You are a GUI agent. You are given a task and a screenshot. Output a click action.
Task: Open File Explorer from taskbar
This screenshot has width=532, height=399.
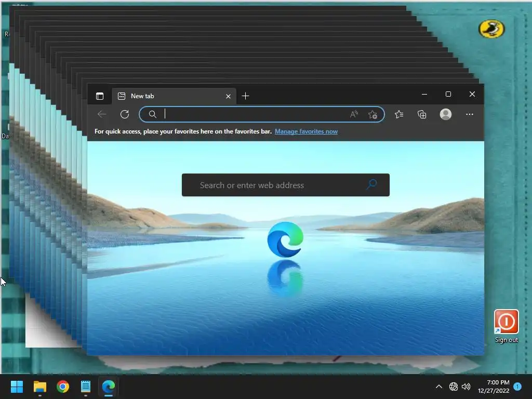(x=39, y=387)
